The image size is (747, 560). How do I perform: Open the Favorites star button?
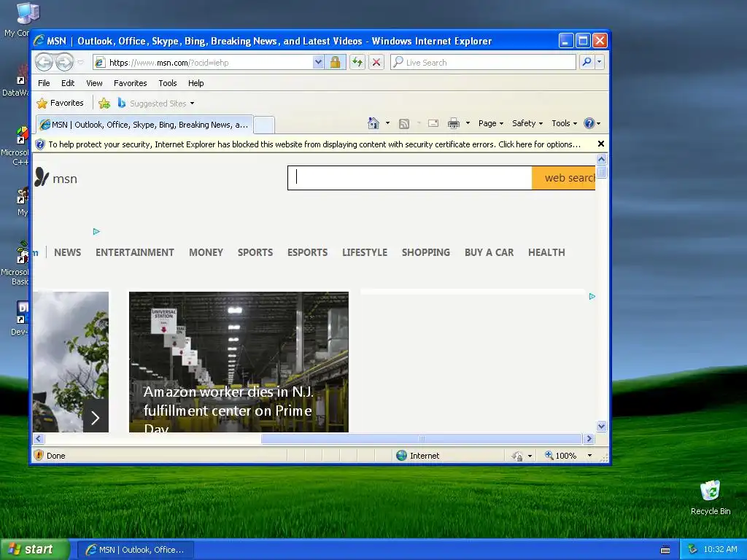coord(60,103)
